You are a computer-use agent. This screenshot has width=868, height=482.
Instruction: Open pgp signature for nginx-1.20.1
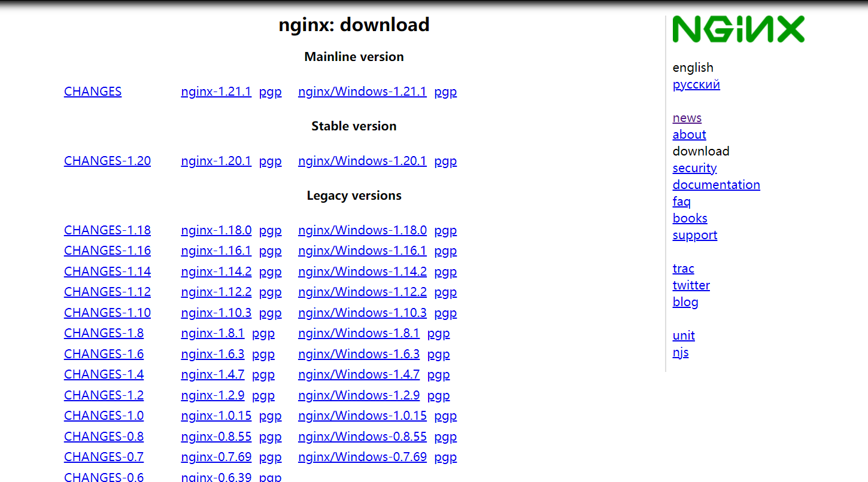[271, 161]
